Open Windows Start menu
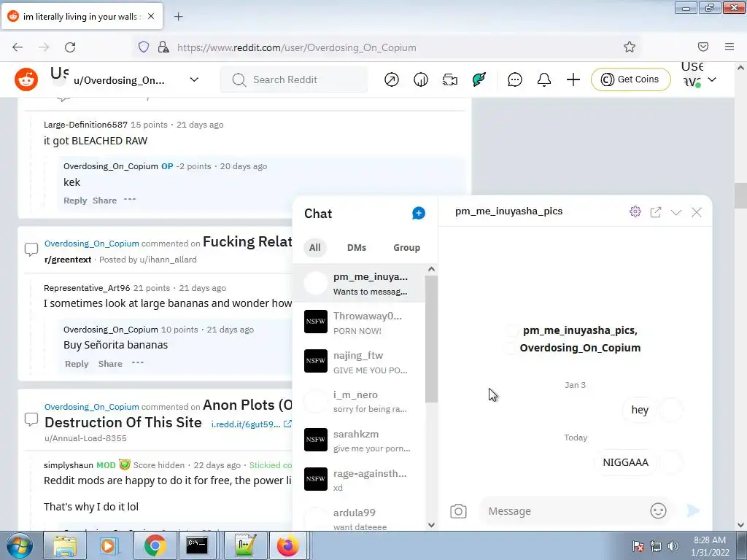This screenshot has width=747, height=560. (20, 545)
